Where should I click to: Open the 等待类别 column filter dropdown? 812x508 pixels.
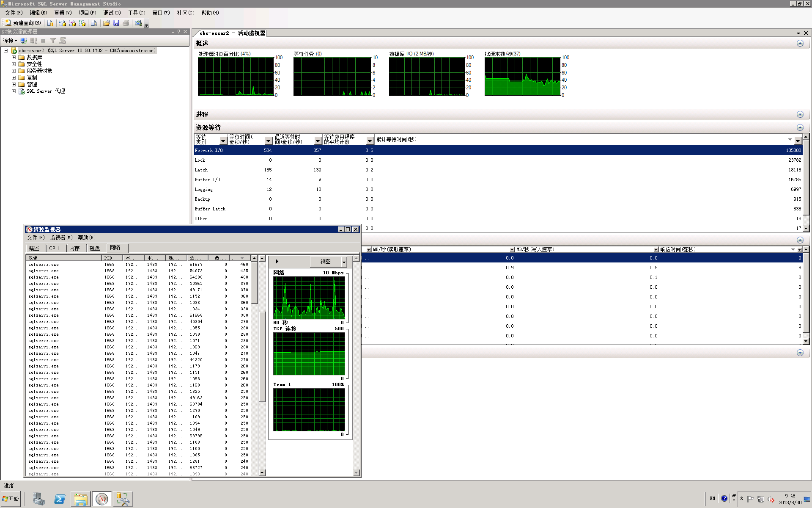223,141
